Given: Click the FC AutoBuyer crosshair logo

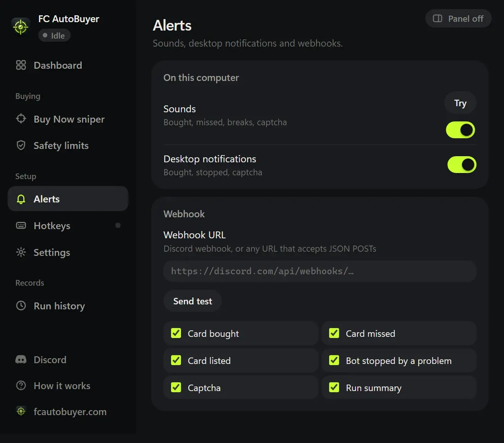Looking at the screenshot, I should [21, 27].
